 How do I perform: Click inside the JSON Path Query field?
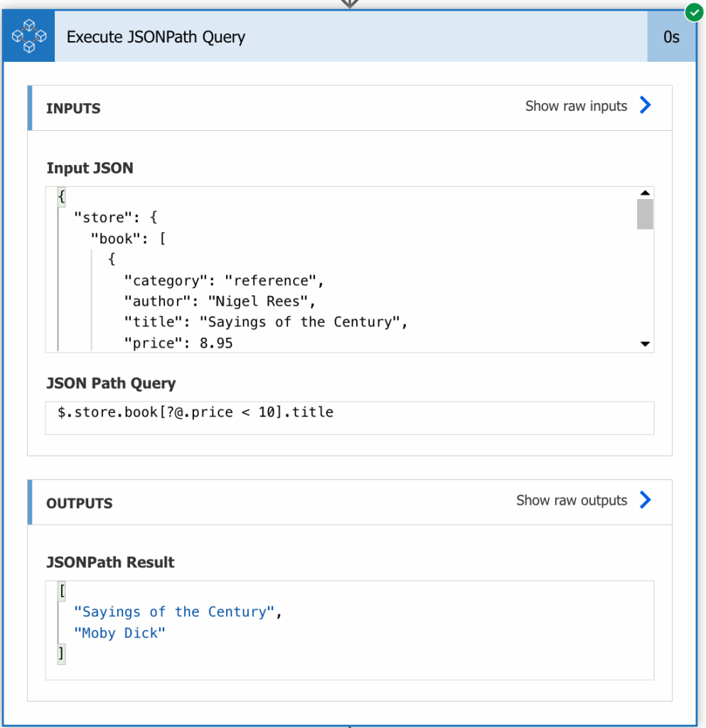coord(350,418)
